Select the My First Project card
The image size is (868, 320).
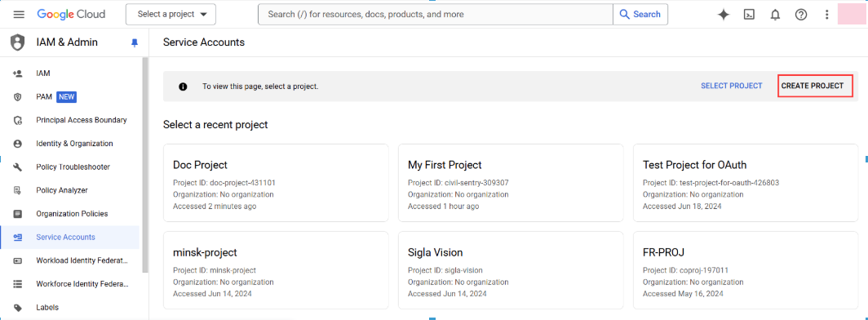pos(511,183)
